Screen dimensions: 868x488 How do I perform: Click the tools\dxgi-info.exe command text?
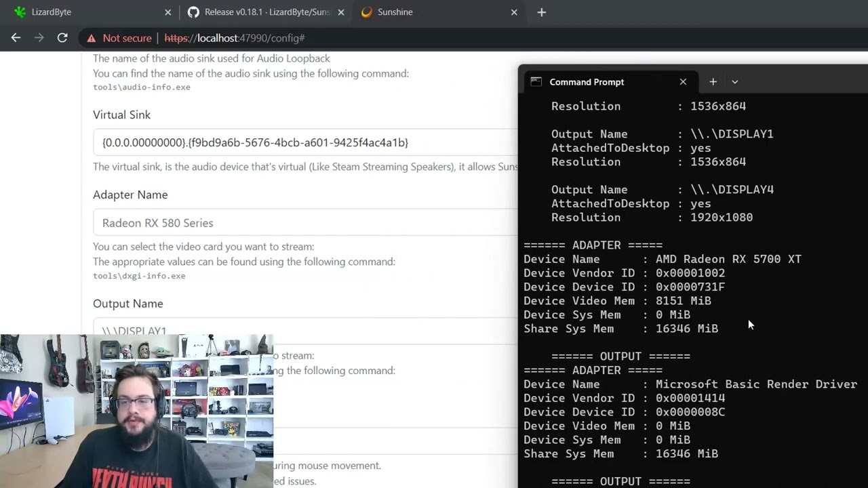139,276
